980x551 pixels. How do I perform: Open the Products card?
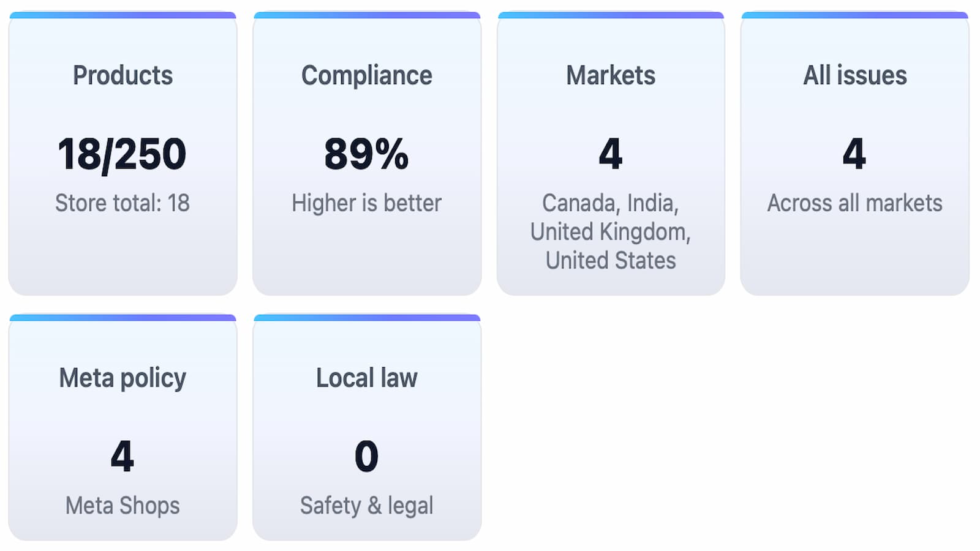[x=123, y=153]
